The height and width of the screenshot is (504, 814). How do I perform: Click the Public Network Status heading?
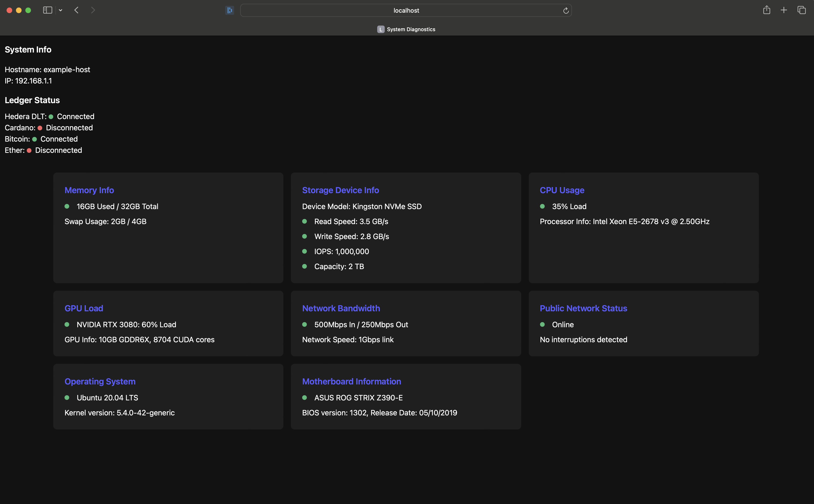583,308
